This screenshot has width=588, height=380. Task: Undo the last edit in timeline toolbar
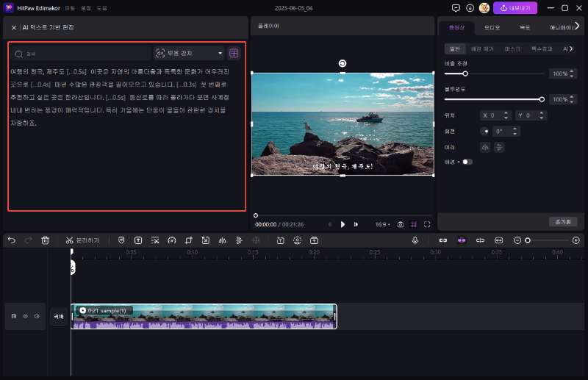pyautogui.click(x=12, y=240)
